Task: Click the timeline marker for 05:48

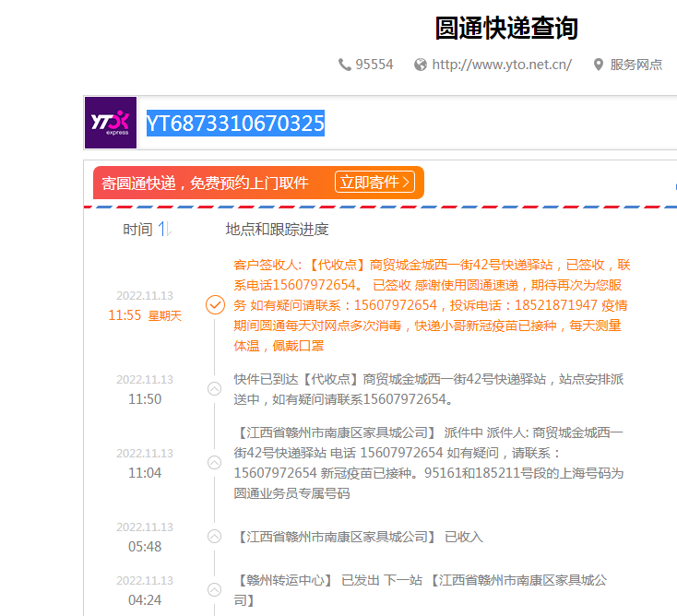Action: pos(215,537)
